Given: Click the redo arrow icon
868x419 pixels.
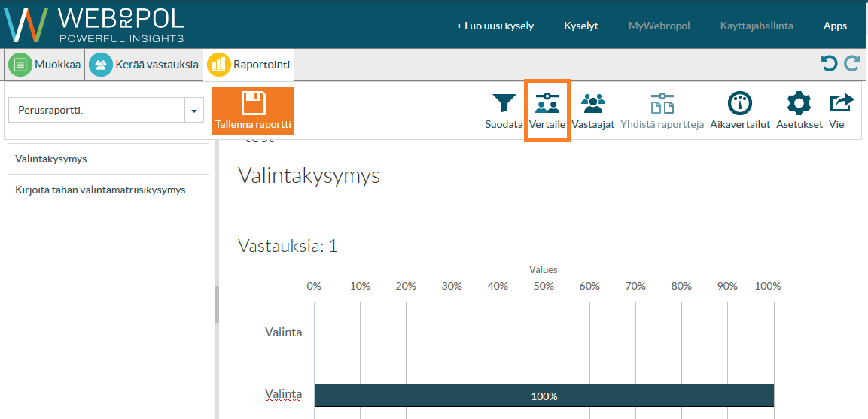Looking at the screenshot, I should tap(852, 64).
